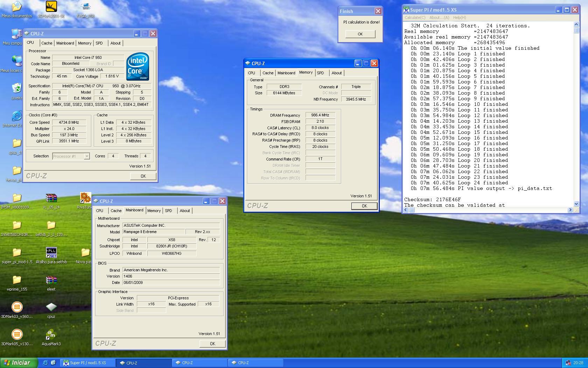The width and height of the screenshot is (588, 368).
Task: Switch to Super PI taskbar button
Action: point(88,363)
